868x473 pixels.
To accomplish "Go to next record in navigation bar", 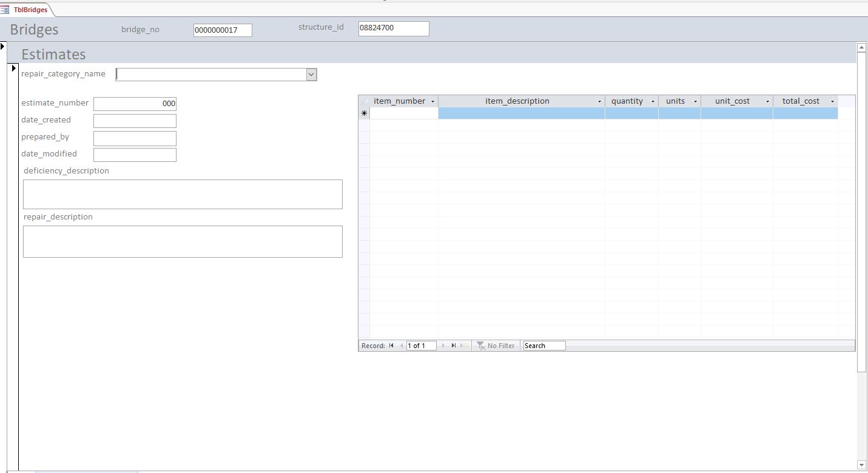I will pos(443,346).
